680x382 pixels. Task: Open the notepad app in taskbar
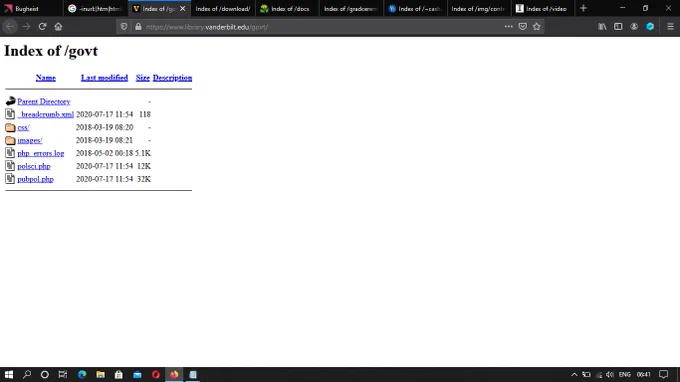click(193, 374)
